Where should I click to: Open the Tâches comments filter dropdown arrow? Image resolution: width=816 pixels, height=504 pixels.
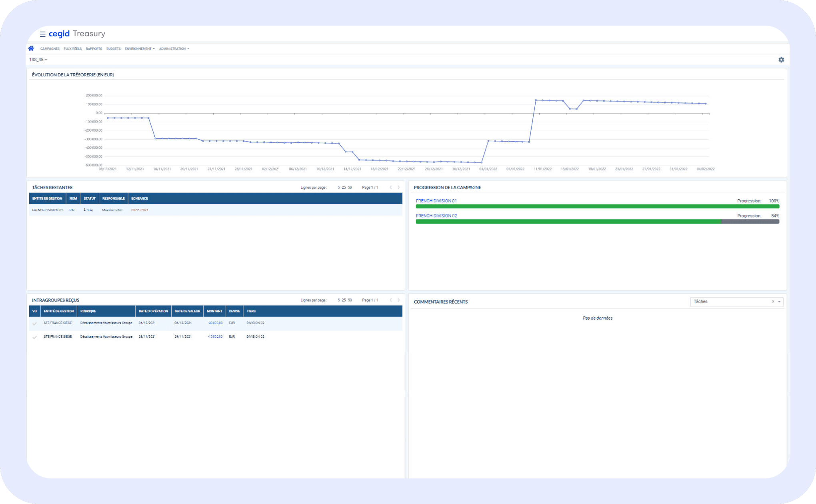pyautogui.click(x=779, y=302)
